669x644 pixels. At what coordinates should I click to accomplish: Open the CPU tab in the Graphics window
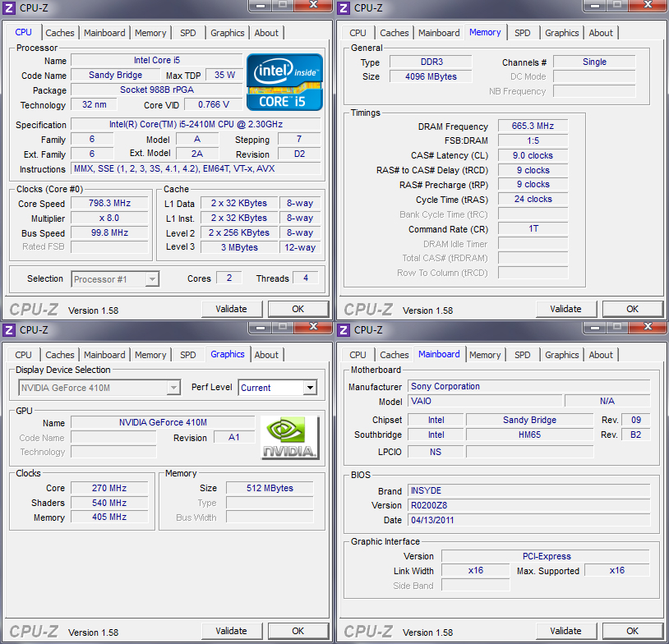click(23, 355)
